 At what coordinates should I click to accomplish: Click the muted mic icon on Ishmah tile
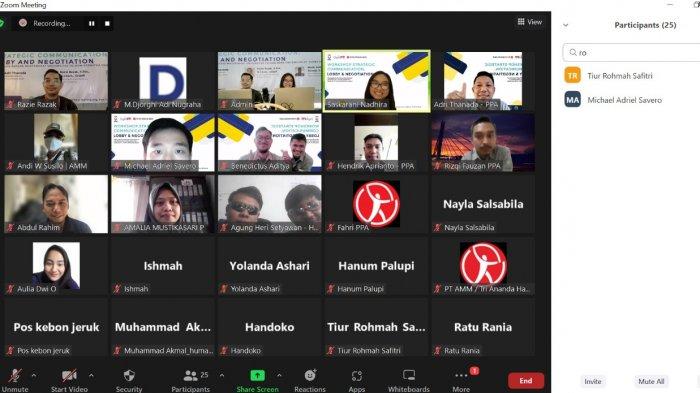[117, 289]
